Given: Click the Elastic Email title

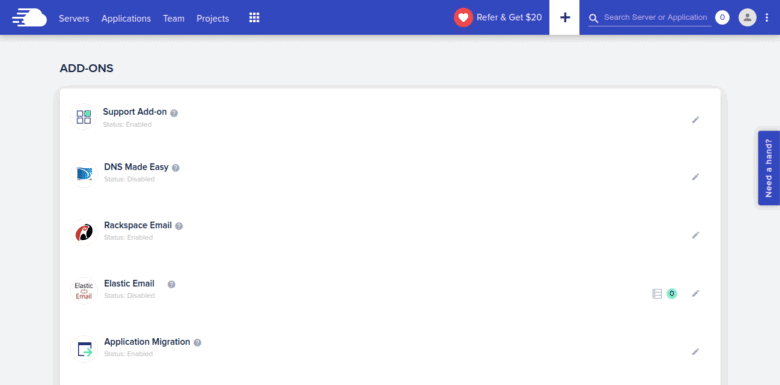Looking at the screenshot, I should click(x=129, y=283).
